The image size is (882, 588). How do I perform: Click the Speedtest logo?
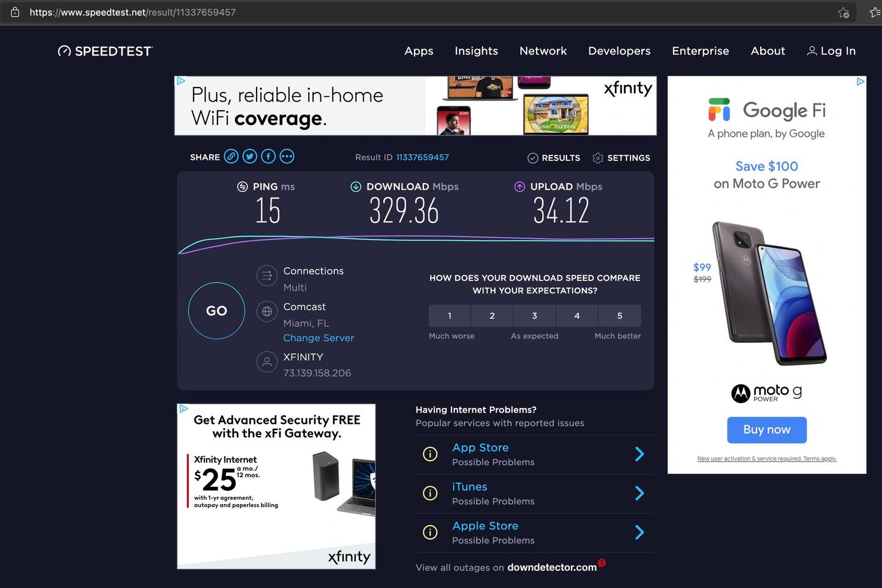click(105, 51)
